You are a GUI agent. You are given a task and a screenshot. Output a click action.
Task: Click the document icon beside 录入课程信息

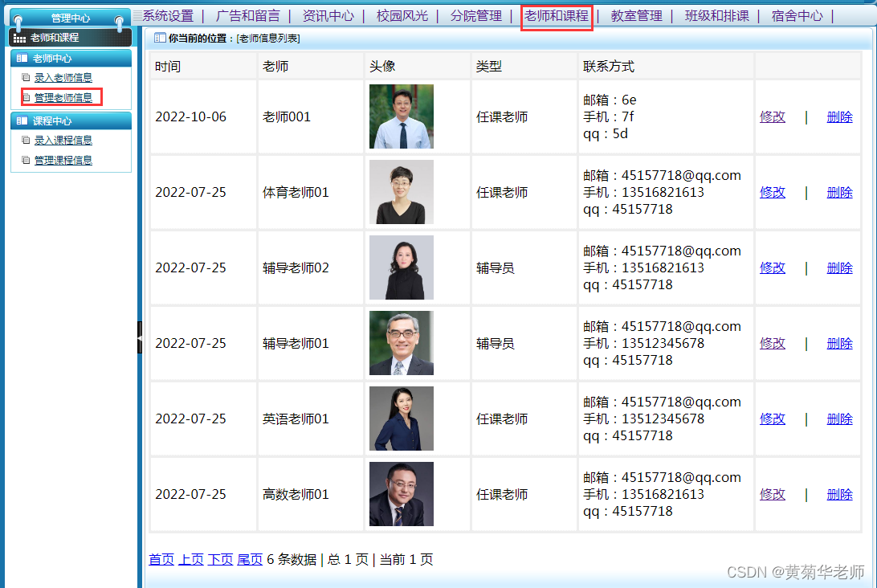click(25, 138)
